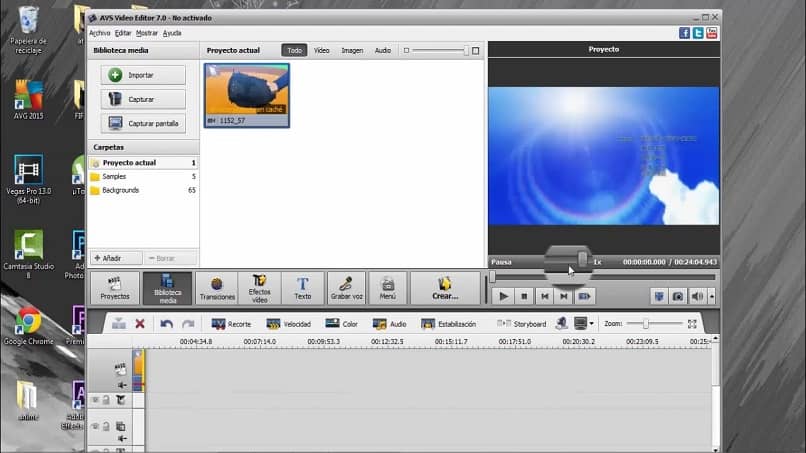
Task: Open Google Chrome desktop shortcut
Action: click(28, 325)
